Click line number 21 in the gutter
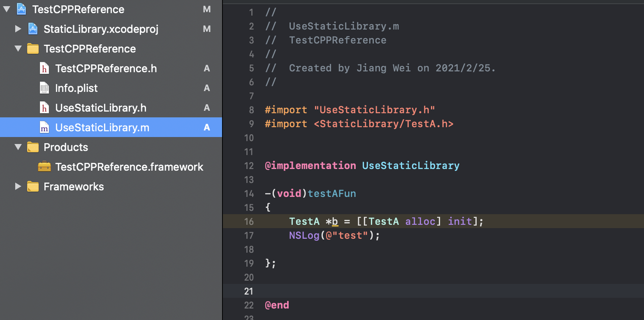Viewport: 644px width, 320px height. (x=249, y=291)
